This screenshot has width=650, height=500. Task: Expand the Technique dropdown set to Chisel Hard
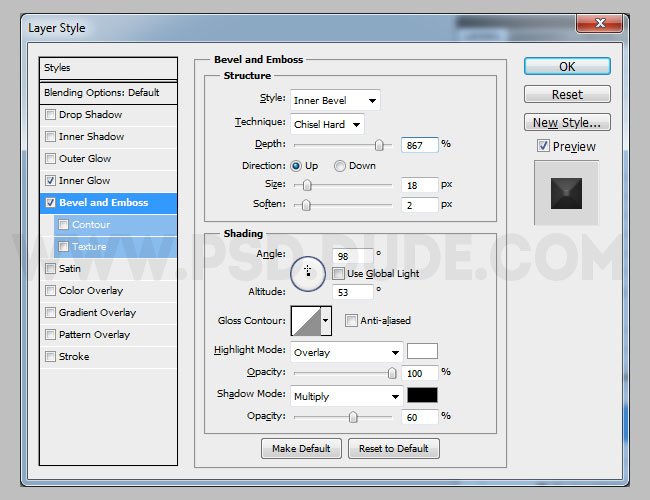pos(327,125)
